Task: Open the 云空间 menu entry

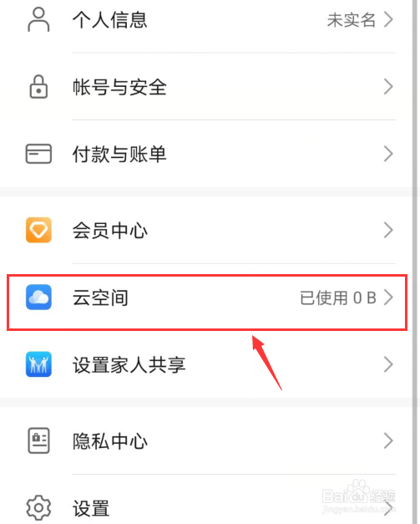Action: [x=207, y=298]
